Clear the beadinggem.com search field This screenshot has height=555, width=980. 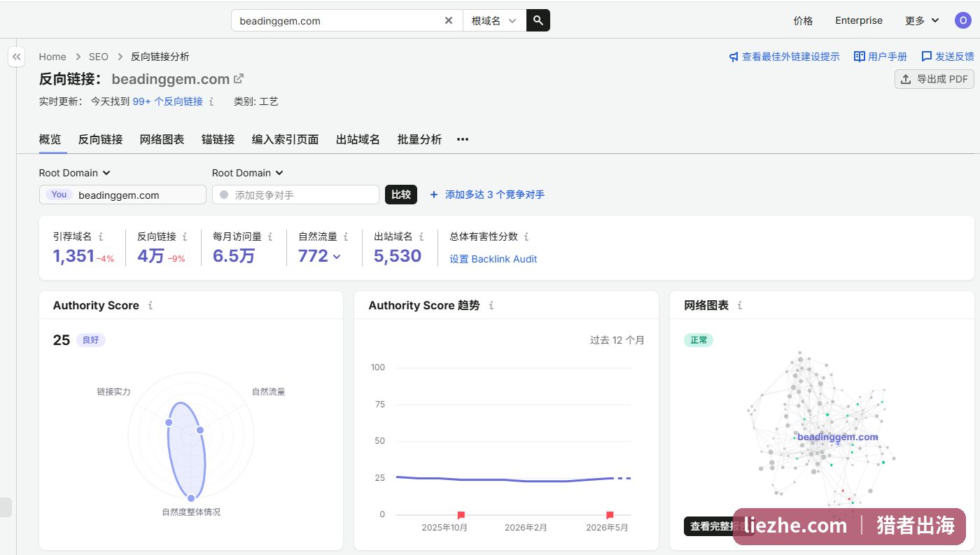(x=449, y=20)
